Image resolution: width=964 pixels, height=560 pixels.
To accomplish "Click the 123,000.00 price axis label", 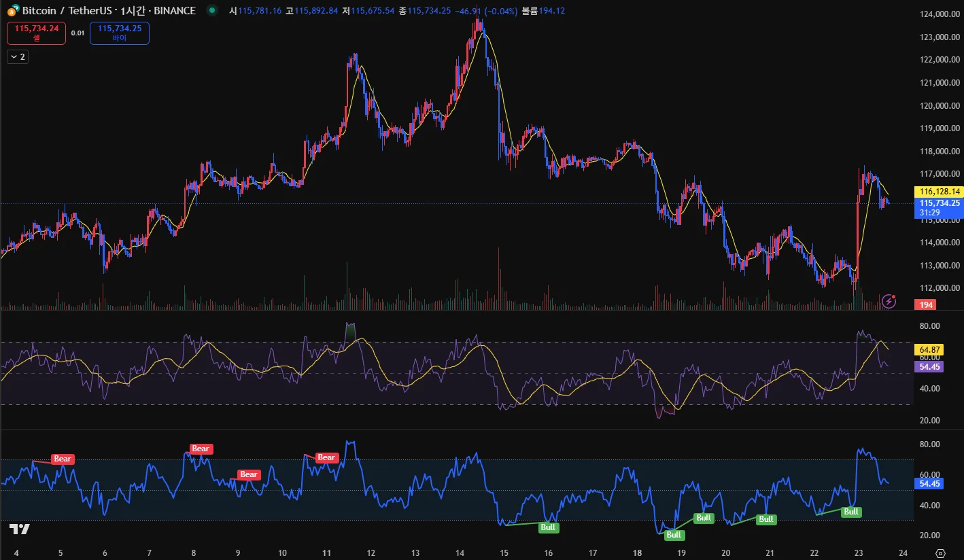I will (939, 37).
